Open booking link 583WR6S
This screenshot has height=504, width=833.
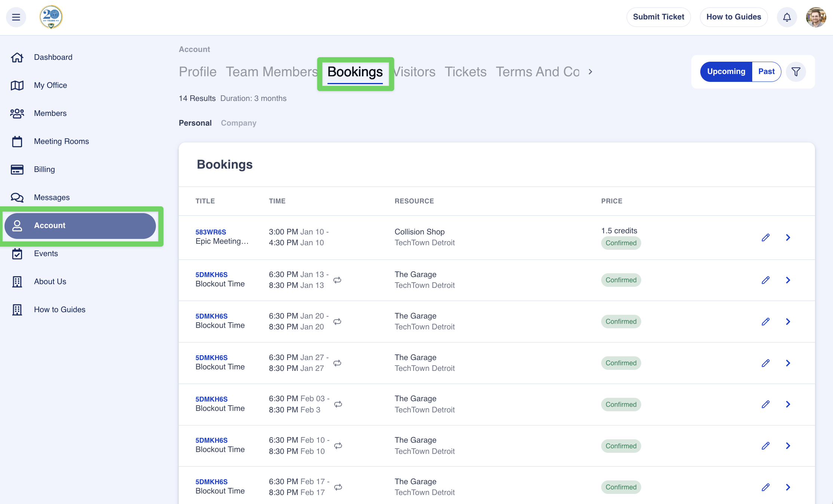210,232
